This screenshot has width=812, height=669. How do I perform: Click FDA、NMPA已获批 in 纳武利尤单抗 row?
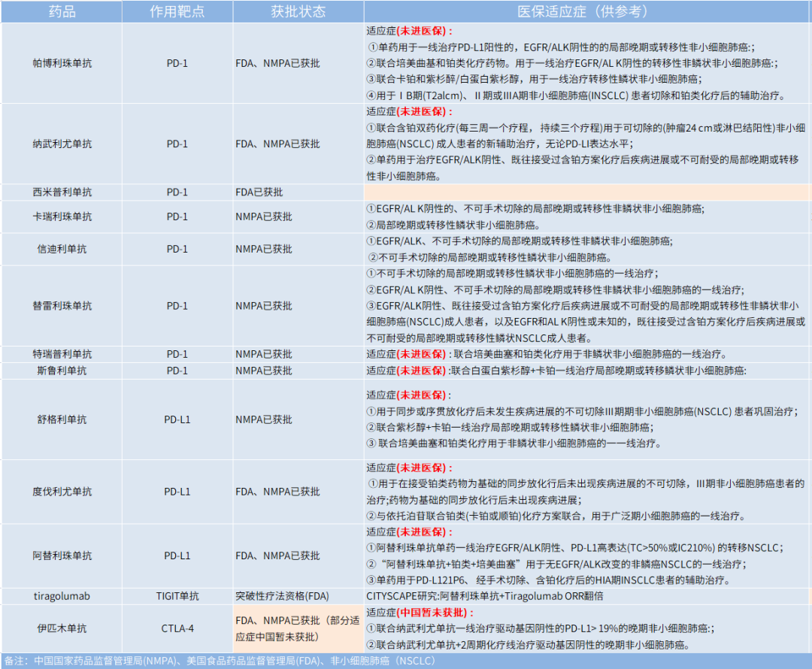(298, 144)
